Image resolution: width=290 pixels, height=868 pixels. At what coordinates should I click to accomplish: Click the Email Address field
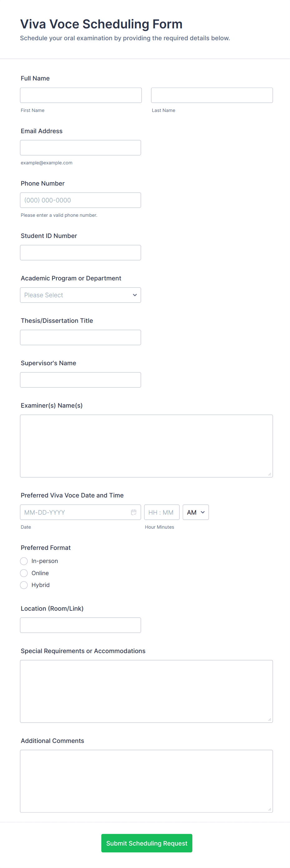[x=80, y=148]
